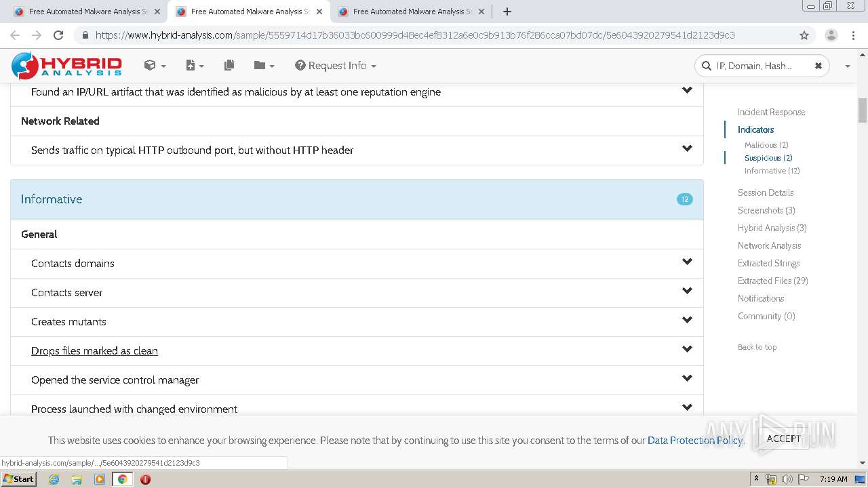Expand Process launched with changed environment
The image size is (868, 488).
tap(687, 408)
